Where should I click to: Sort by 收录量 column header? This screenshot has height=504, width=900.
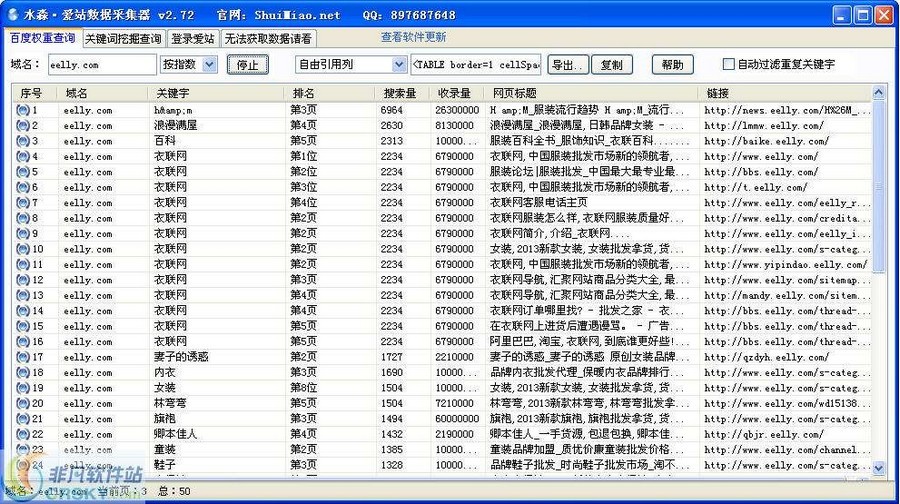[x=457, y=93]
